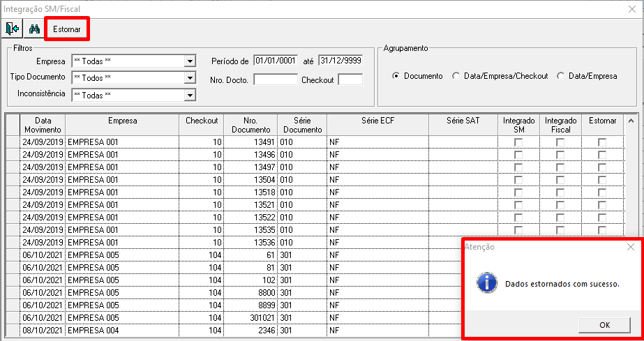Click the binoculars search icon

coord(33,29)
